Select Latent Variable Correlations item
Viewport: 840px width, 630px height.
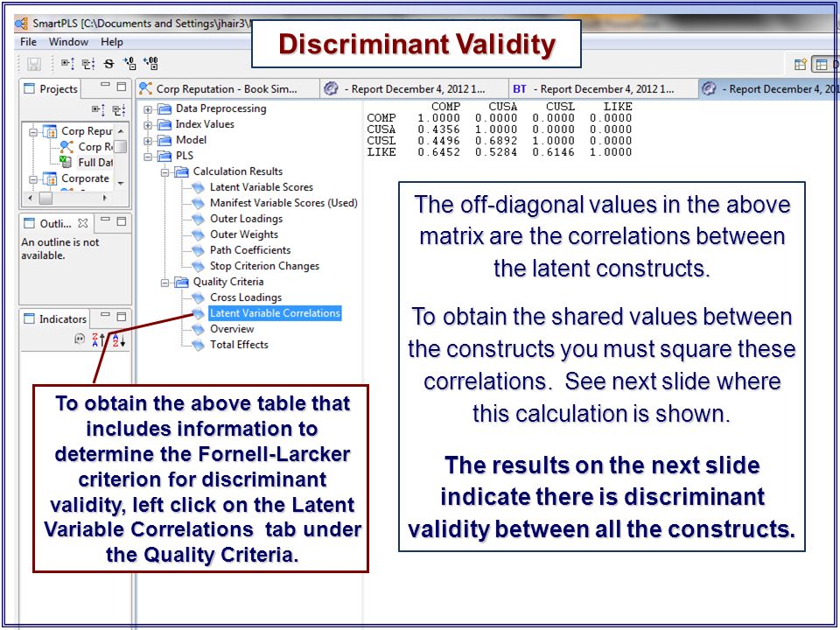275,313
